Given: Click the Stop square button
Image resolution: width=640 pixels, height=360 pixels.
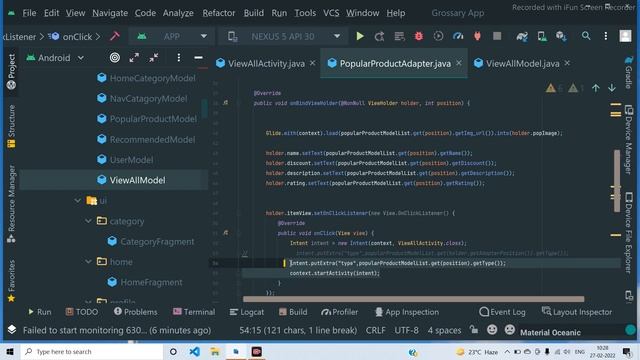Looking at the screenshot, I should click(x=497, y=36).
